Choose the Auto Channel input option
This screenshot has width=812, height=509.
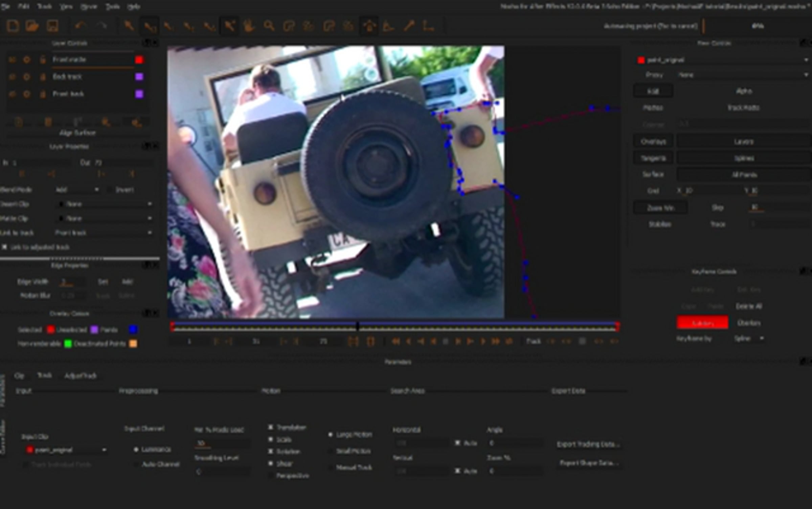coord(136,464)
